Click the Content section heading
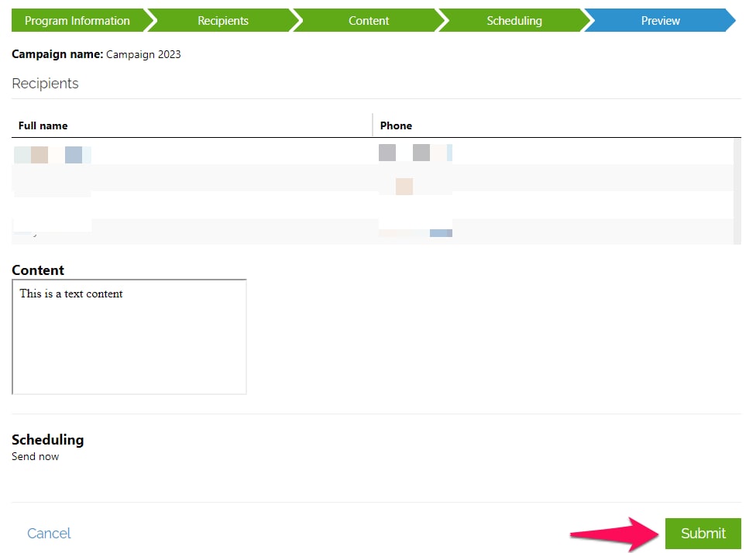This screenshot has height=553, width=756. (x=38, y=270)
